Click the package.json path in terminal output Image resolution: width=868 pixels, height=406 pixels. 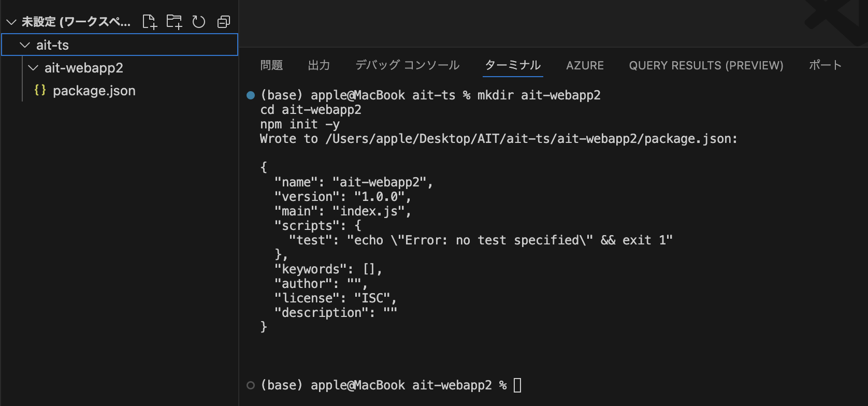[x=530, y=139]
